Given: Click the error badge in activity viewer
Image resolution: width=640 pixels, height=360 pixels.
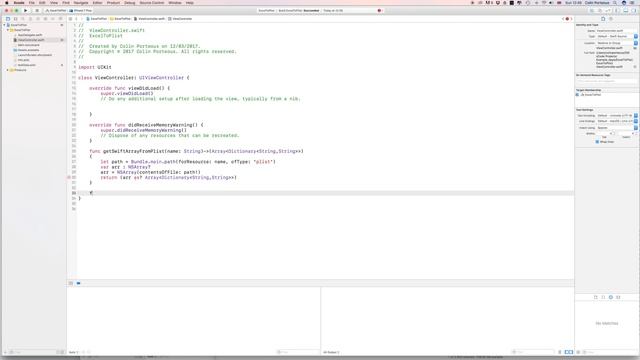Looking at the screenshot, I should [x=379, y=11].
